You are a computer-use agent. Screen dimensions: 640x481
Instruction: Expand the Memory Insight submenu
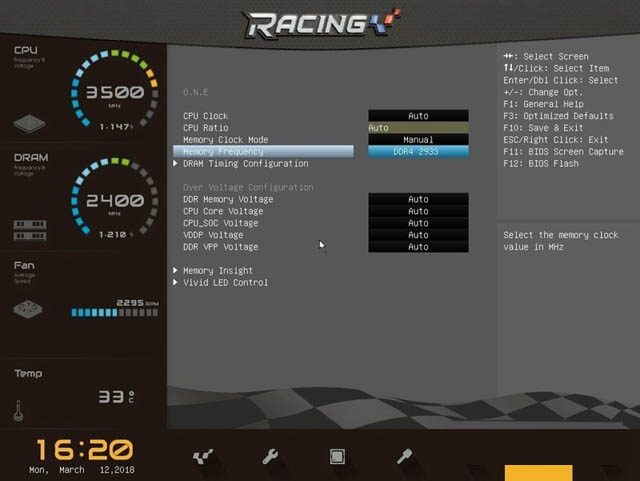[217, 271]
